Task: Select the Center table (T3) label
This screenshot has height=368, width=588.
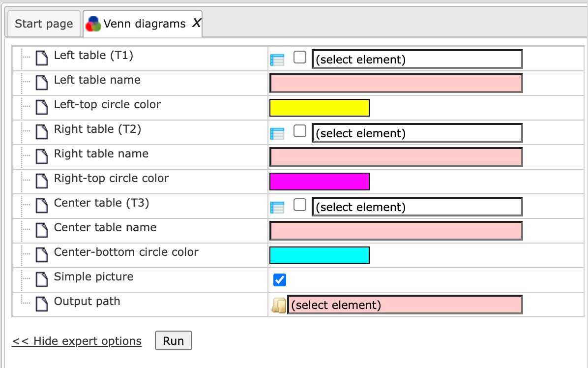Action: [x=102, y=203]
